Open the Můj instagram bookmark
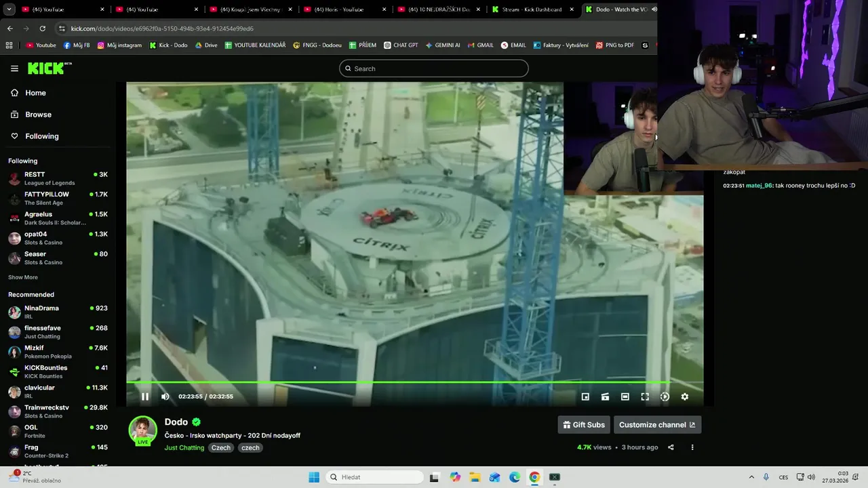868x488 pixels. (x=119, y=45)
